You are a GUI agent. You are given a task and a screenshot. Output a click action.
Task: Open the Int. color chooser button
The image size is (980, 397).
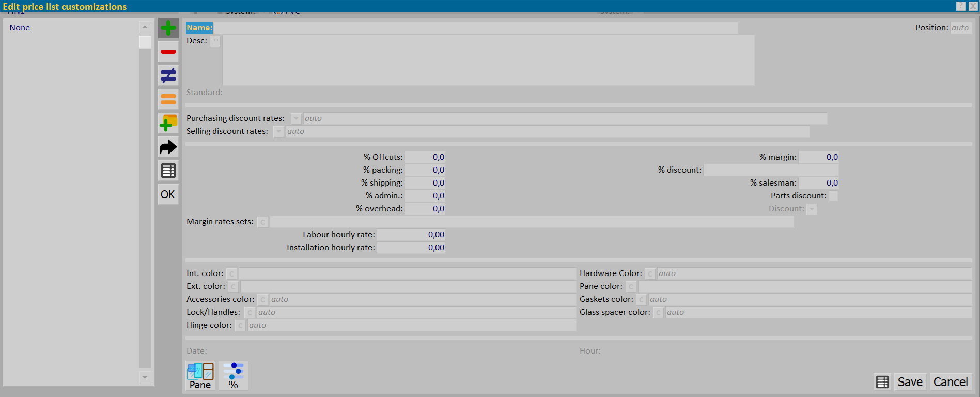click(x=231, y=273)
